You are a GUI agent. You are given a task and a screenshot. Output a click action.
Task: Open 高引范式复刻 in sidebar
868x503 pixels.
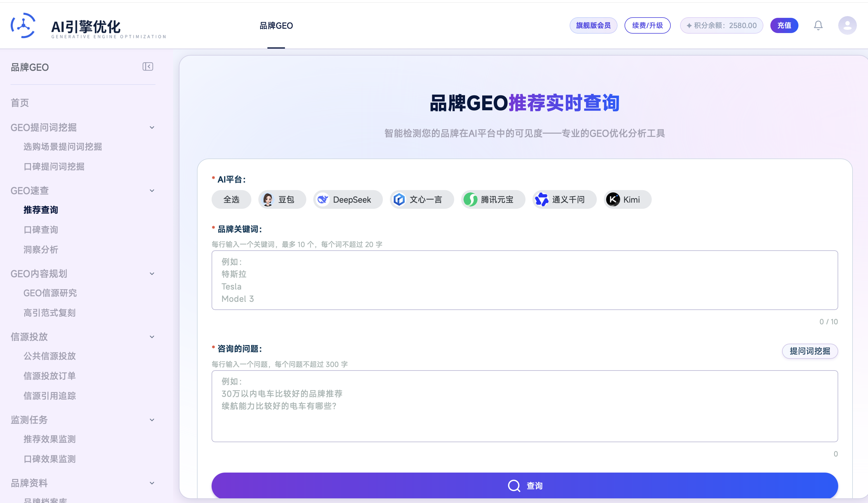click(x=50, y=313)
